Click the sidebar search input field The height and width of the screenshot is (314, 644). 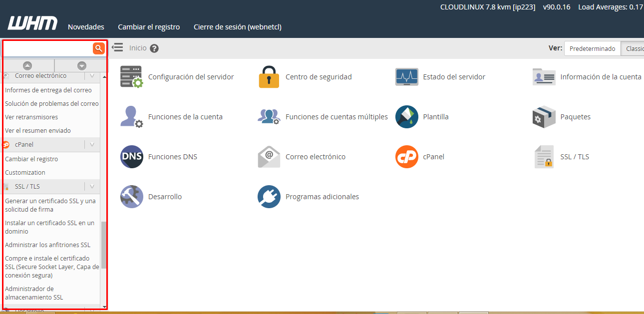click(x=47, y=48)
